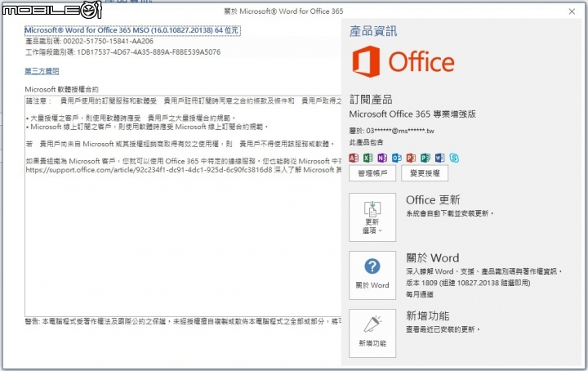The height and width of the screenshot is (371, 588).
Task: Open the 新增功能 what's new button
Action: tap(372, 333)
